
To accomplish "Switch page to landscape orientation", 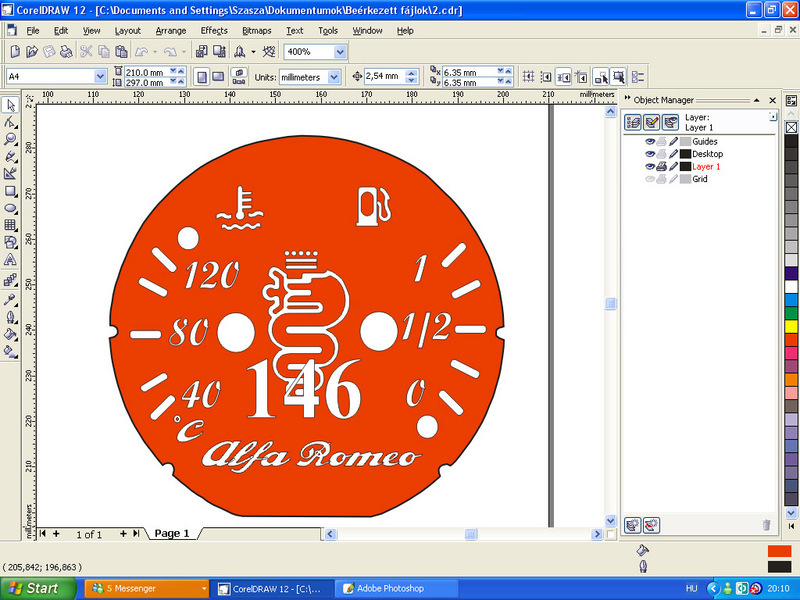I will (x=218, y=77).
